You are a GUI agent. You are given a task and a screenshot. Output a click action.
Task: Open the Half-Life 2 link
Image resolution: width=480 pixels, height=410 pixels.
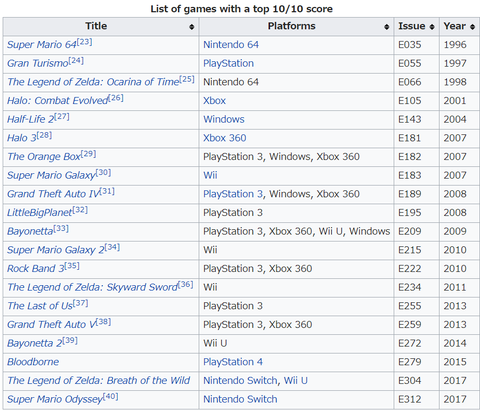click(x=31, y=119)
